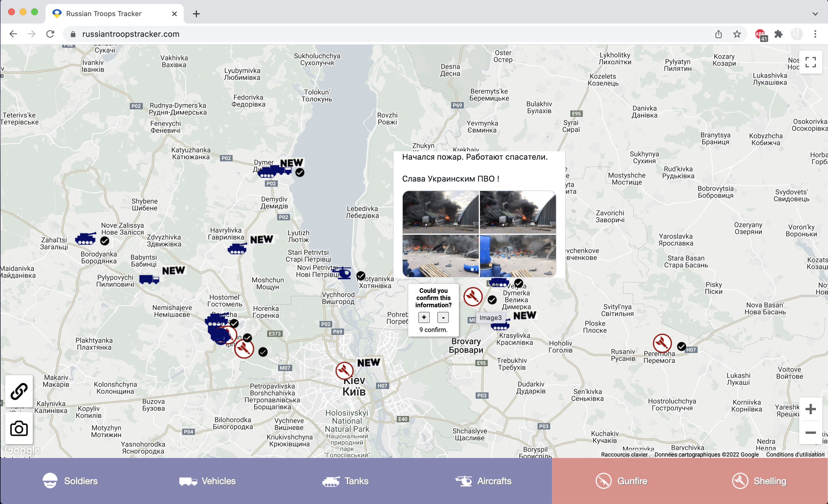Open the browser tab search chevron

click(815, 14)
